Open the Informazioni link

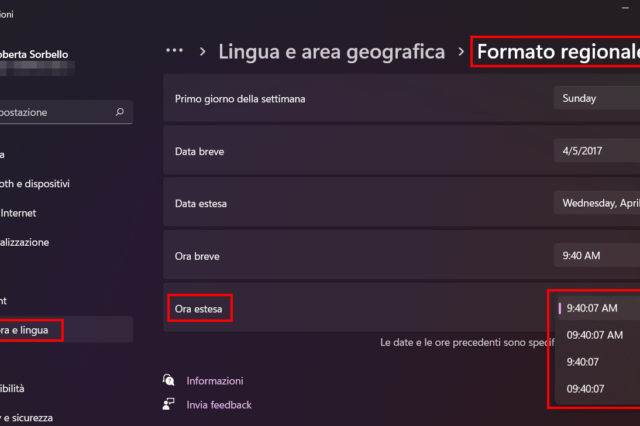click(214, 381)
